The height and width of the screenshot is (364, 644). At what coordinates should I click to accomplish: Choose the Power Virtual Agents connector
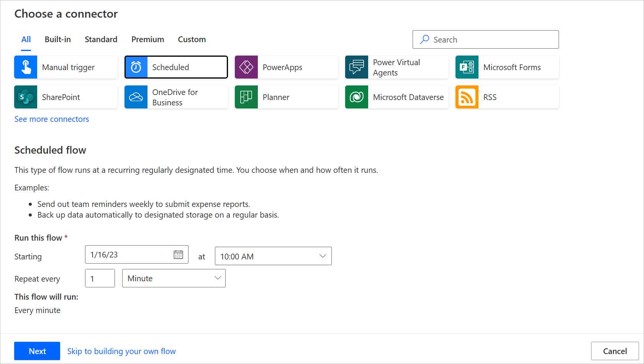[397, 67]
